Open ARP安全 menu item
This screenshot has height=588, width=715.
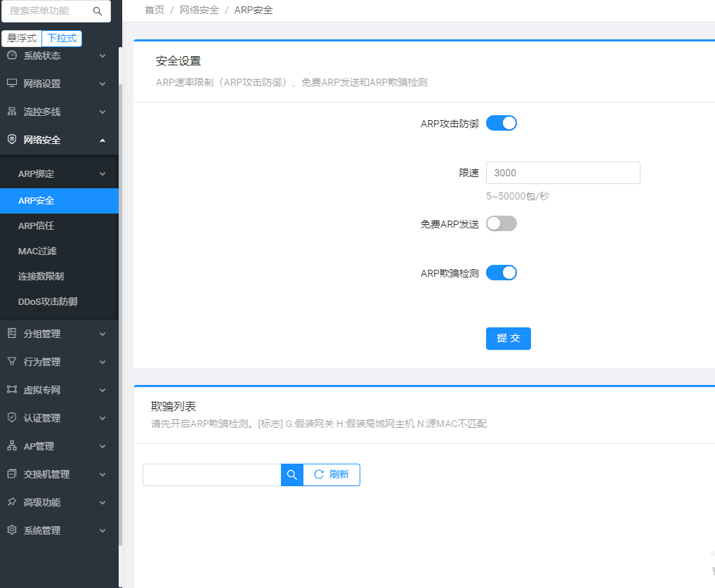click(x=59, y=201)
